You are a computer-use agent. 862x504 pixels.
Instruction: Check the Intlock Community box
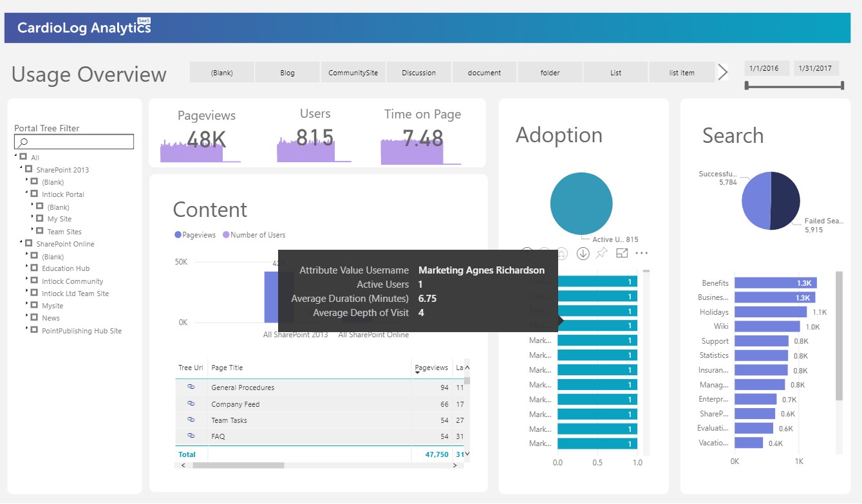coord(35,281)
